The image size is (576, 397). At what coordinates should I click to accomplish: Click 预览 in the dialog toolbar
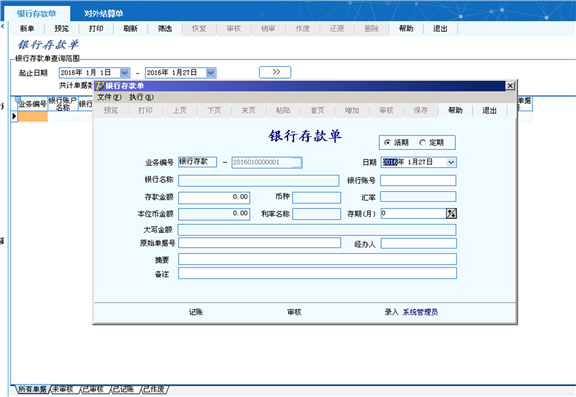click(x=111, y=111)
